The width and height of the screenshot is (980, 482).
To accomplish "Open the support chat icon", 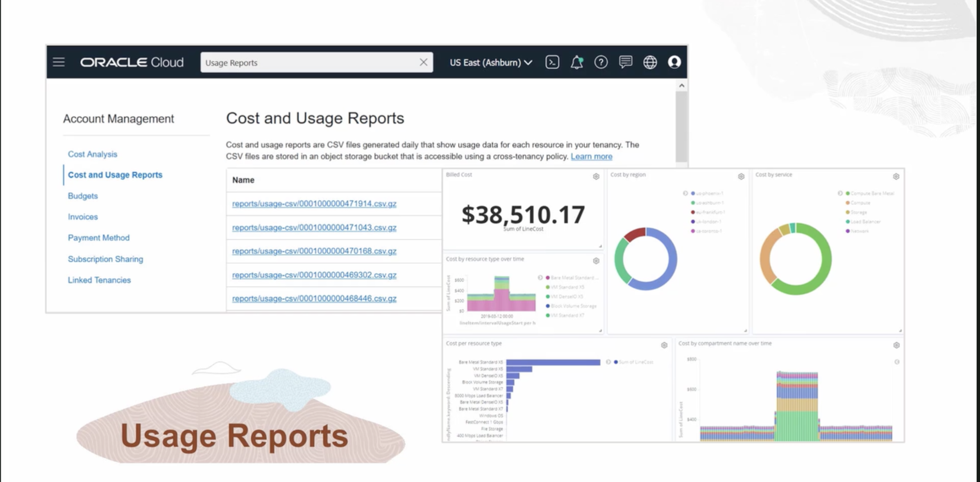I will point(625,62).
